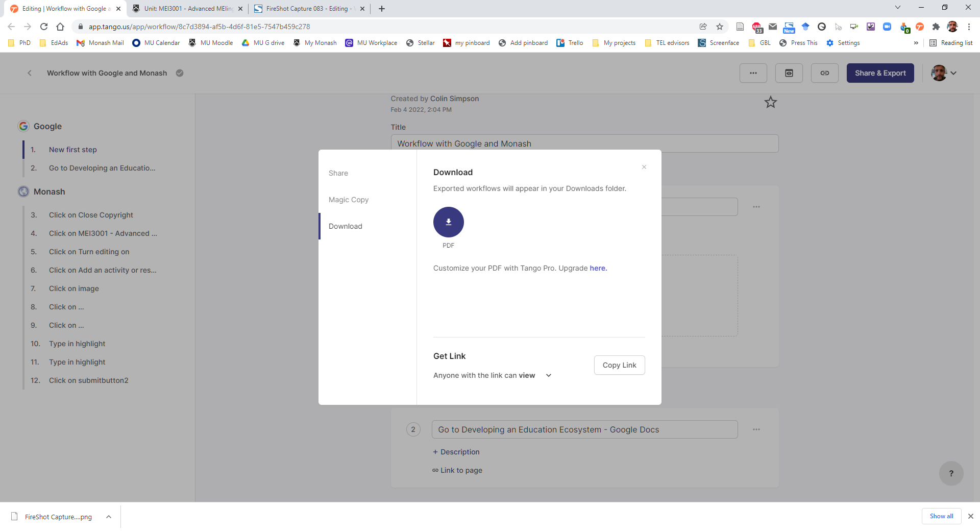Click the workflow Title input field
Screen dimensions: 980x531
[x=584, y=143]
